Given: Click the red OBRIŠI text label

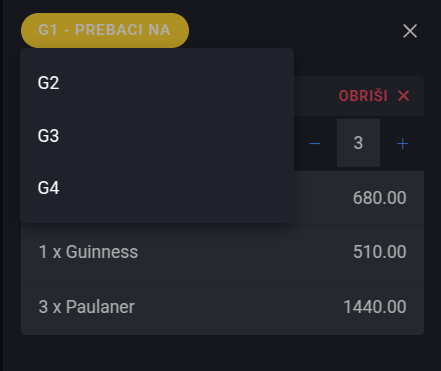Looking at the screenshot, I should (363, 96).
